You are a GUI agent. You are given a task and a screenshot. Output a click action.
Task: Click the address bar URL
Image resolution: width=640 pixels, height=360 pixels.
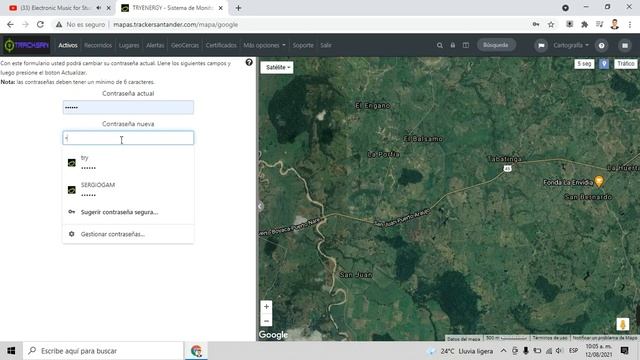point(176,24)
